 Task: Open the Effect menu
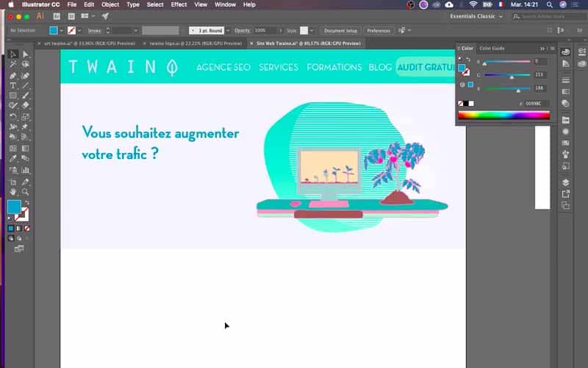(179, 4)
